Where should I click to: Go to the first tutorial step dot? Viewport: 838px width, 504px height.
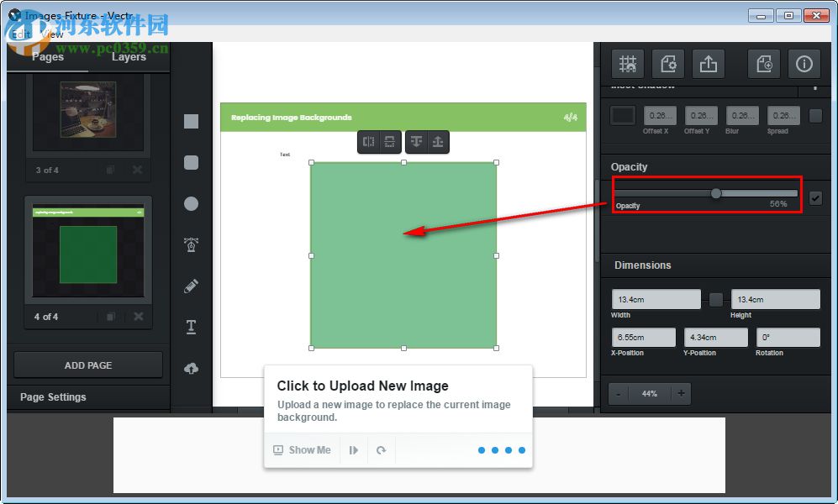482,450
